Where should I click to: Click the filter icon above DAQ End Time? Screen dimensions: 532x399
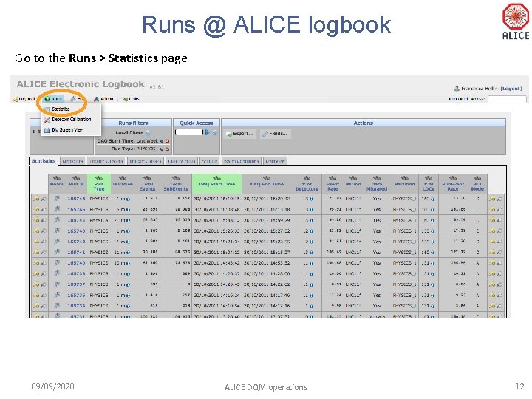pyautogui.click(x=267, y=178)
